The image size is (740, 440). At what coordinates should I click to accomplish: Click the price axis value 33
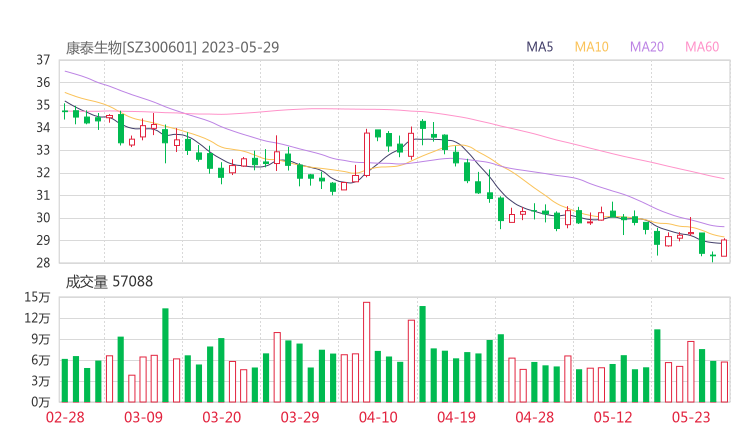(43, 150)
